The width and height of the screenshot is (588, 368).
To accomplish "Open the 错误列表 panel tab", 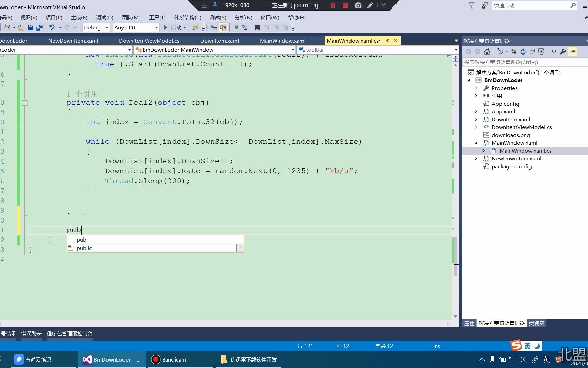I will pyautogui.click(x=31, y=333).
